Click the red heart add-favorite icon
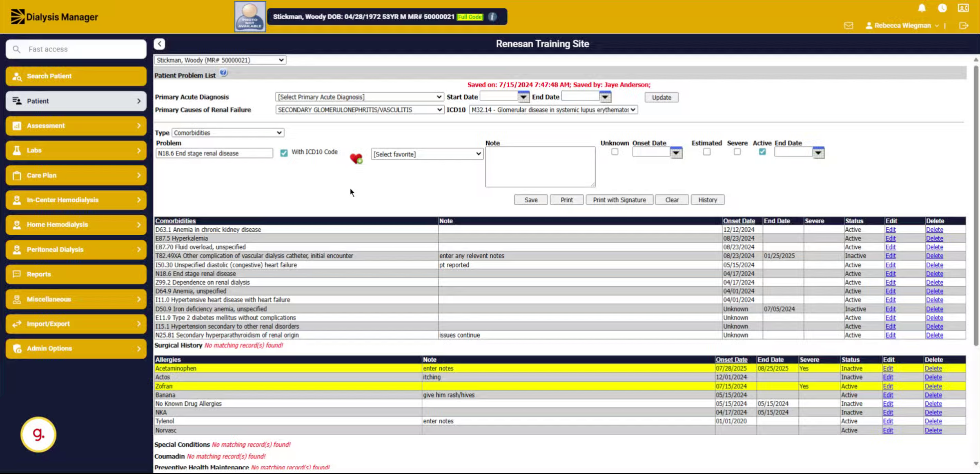 [x=356, y=158]
